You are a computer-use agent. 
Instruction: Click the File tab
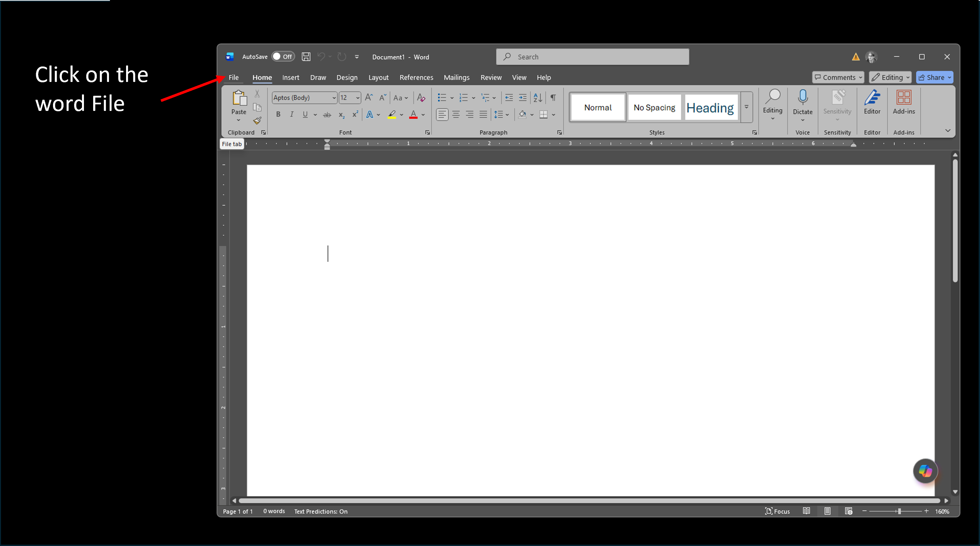[x=234, y=78]
